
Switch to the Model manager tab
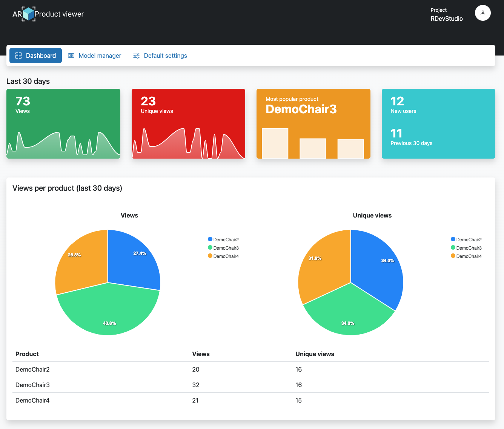(100, 56)
